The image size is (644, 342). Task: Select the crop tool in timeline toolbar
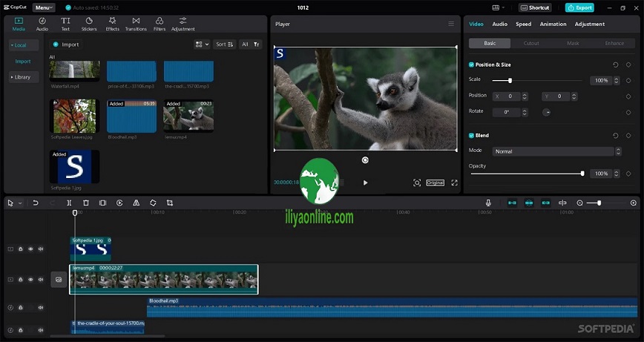[x=170, y=203]
